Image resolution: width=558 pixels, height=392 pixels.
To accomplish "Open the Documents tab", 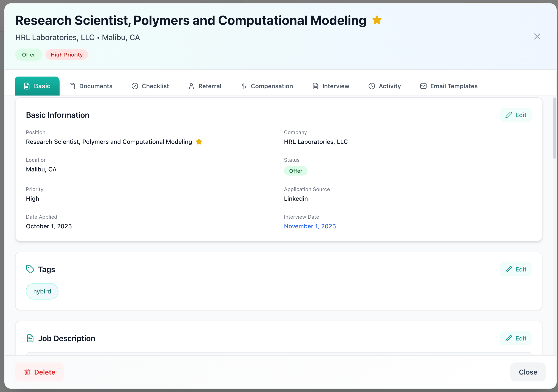I will click(91, 86).
